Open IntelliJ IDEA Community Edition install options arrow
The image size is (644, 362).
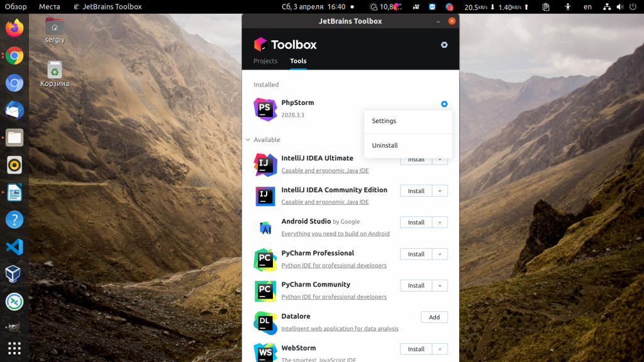(x=440, y=191)
